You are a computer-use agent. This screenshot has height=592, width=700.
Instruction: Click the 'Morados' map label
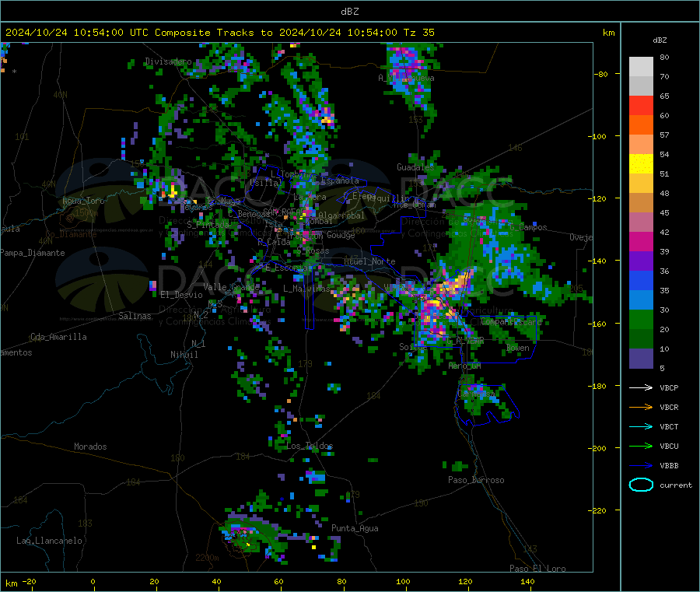point(90,447)
